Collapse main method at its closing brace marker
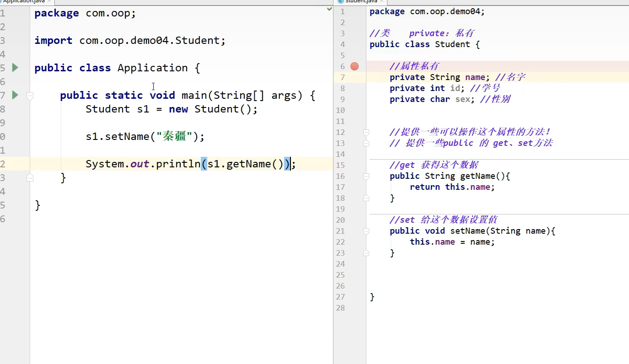 pyautogui.click(x=30, y=177)
